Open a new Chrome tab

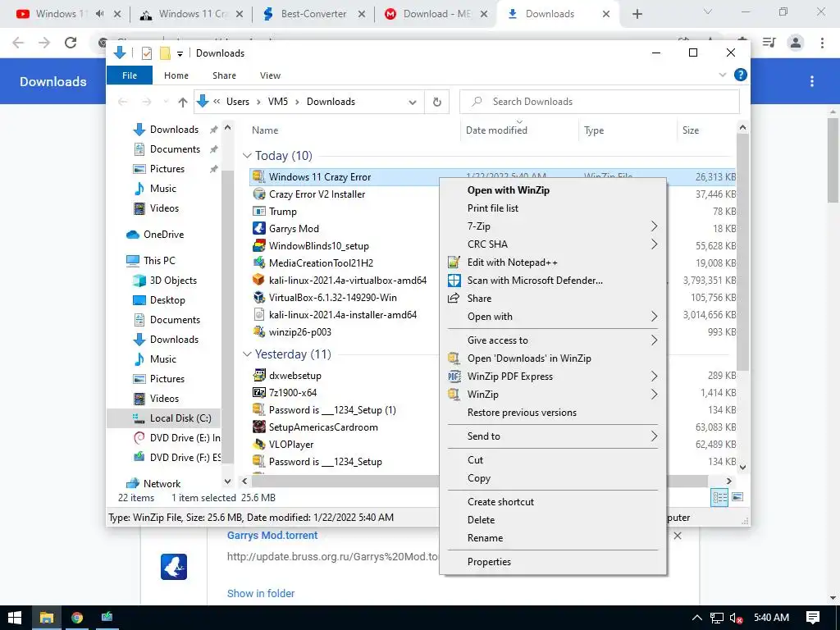(637, 14)
